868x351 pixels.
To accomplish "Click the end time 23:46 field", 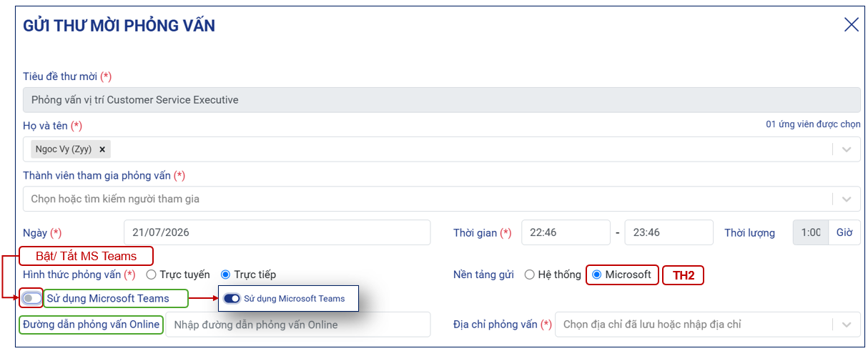I will click(669, 232).
